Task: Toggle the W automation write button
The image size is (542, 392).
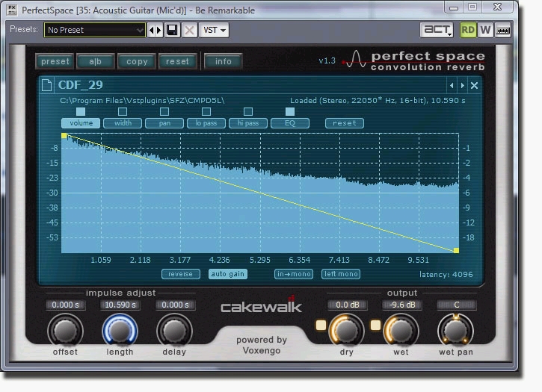Action: click(485, 30)
